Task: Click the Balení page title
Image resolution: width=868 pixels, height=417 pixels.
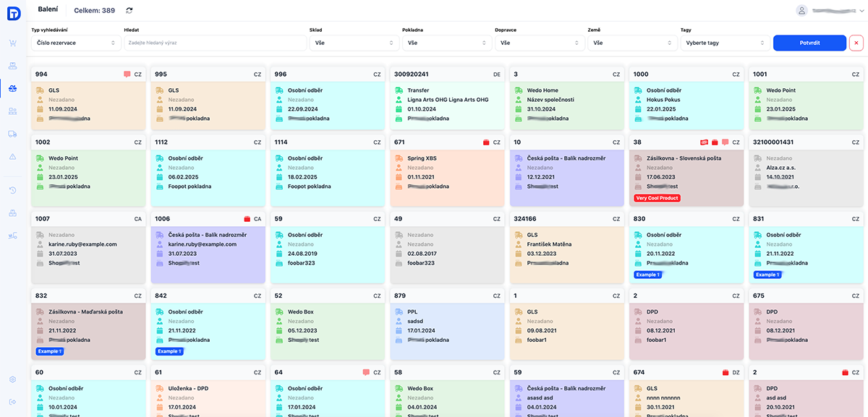Action: coord(48,9)
